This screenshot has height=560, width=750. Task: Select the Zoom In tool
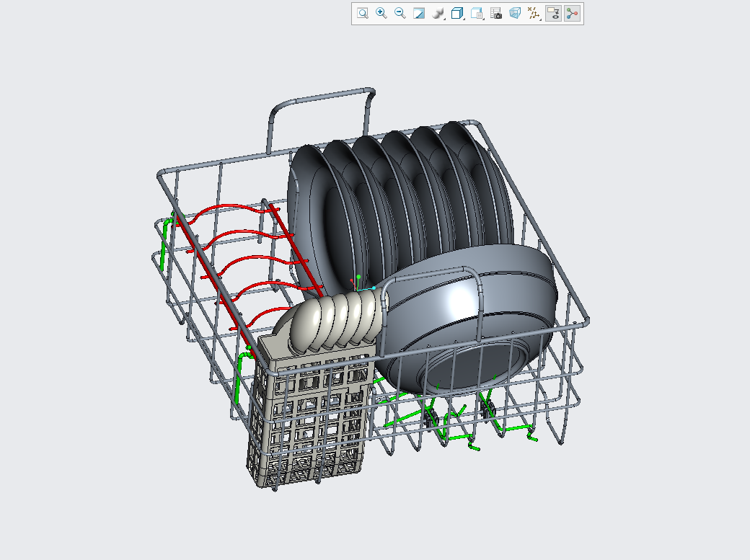(381, 14)
